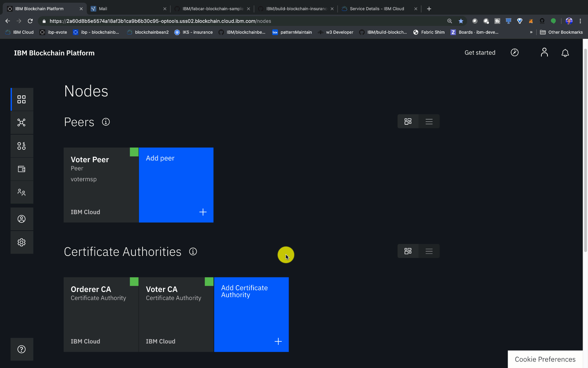The width and height of the screenshot is (588, 368).
Task: Click the Chrome profile avatar icon
Action: tap(569, 21)
